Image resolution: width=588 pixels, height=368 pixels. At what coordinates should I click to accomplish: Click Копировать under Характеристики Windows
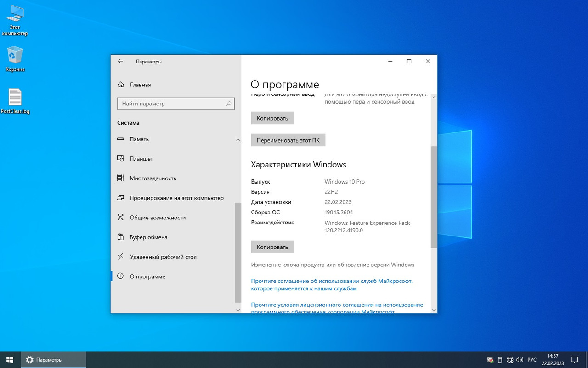point(272,247)
